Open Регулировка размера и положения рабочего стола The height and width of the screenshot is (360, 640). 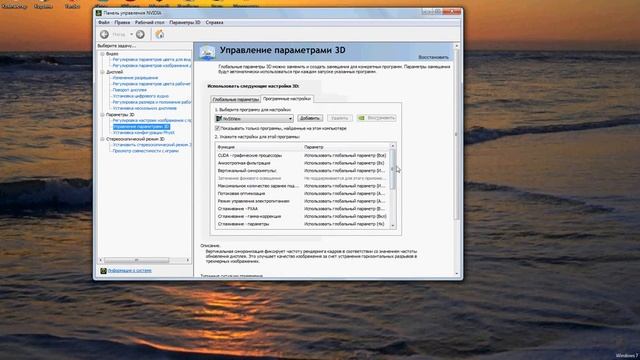(152, 102)
